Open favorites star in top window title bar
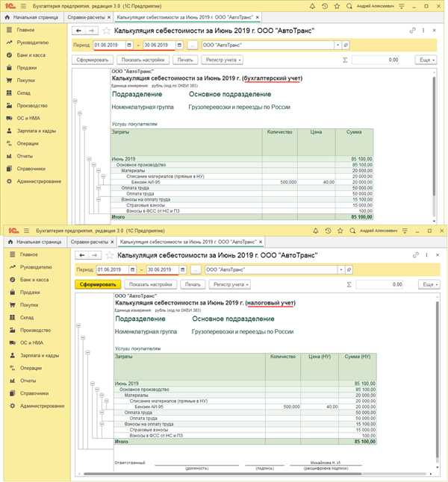 [x=337, y=6]
